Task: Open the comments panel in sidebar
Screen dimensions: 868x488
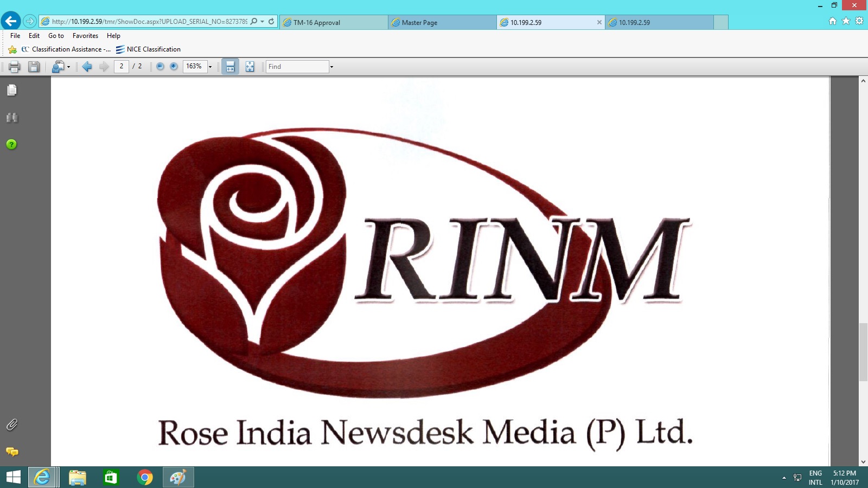Action: tap(11, 452)
